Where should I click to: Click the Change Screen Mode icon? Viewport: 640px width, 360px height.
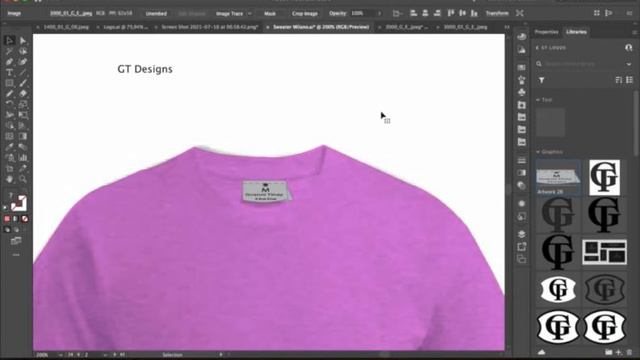(x=16, y=241)
